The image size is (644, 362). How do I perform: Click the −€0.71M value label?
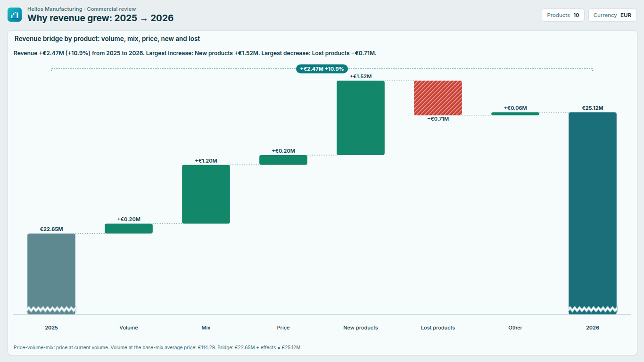[x=438, y=119]
